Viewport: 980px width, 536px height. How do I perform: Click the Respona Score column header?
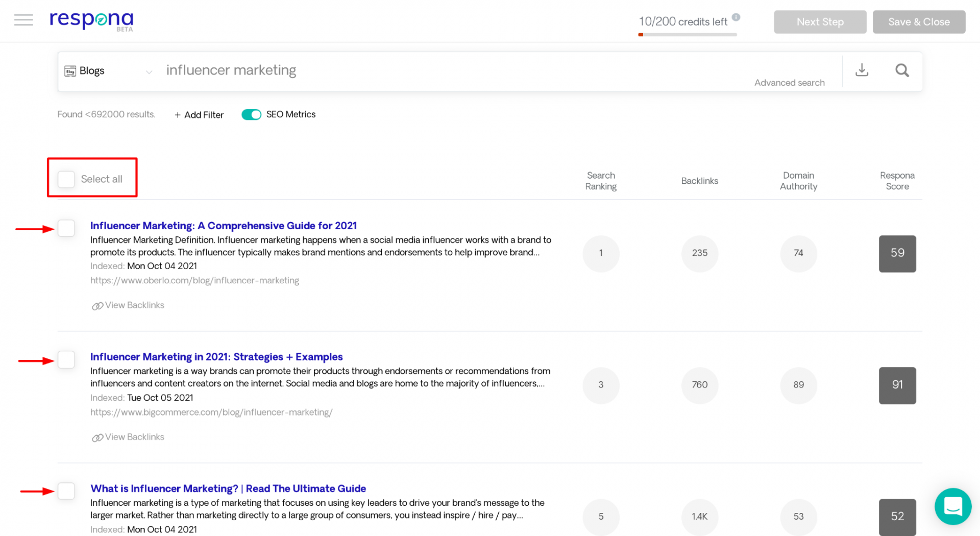[x=897, y=181]
